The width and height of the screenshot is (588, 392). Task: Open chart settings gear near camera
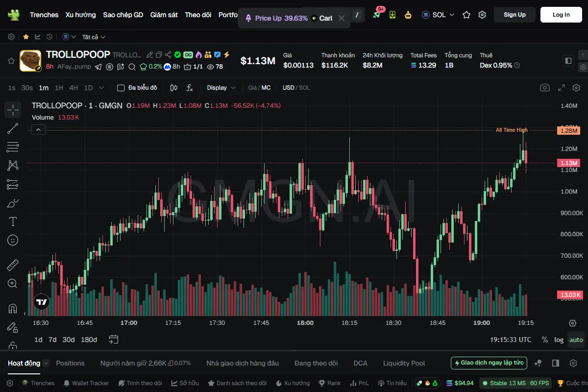point(576,88)
